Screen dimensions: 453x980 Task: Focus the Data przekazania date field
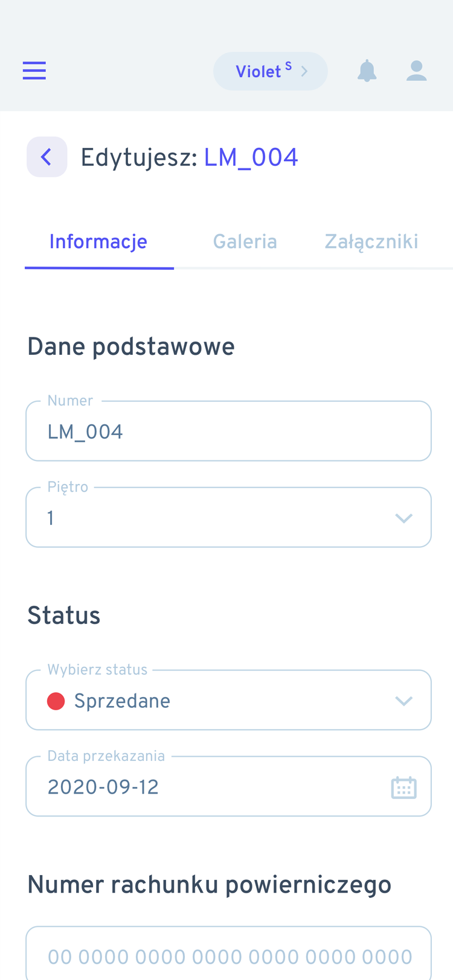(228, 786)
